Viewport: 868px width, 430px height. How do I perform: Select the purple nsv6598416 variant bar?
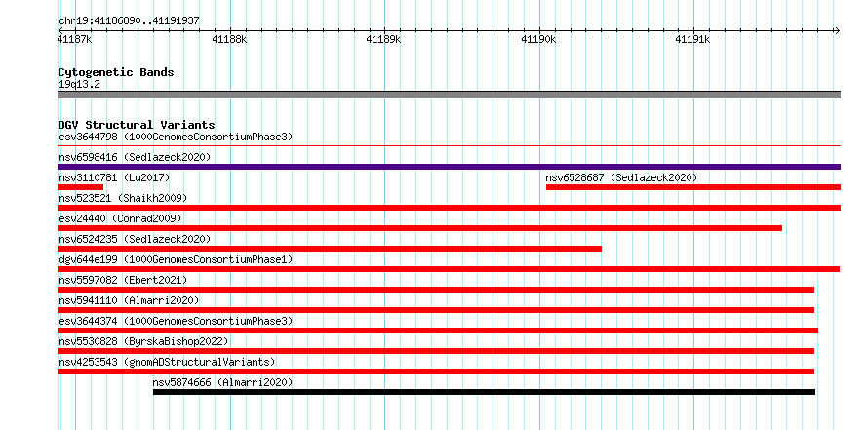(x=449, y=167)
